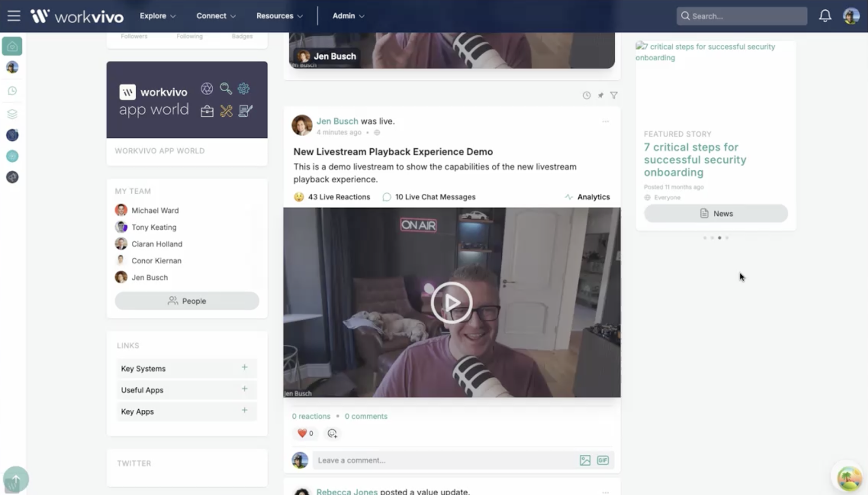The height and width of the screenshot is (495, 868).
Task: Click the filter funnel icon above feed
Action: (614, 96)
